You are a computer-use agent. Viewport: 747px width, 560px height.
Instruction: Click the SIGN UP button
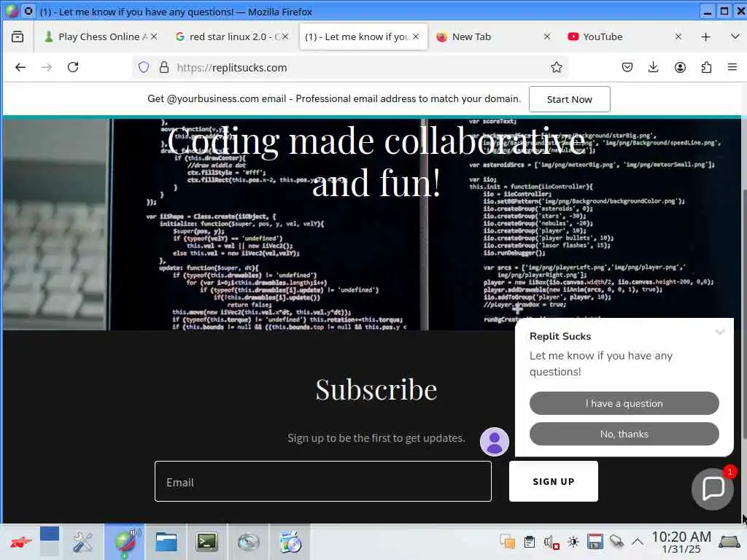[x=554, y=481]
